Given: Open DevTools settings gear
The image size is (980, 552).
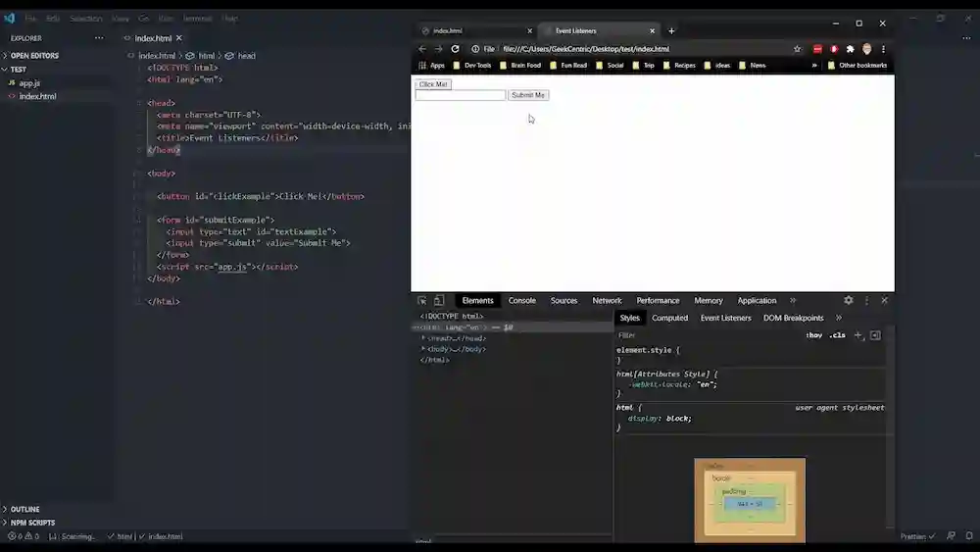Looking at the screenshot, I should 849,301.
